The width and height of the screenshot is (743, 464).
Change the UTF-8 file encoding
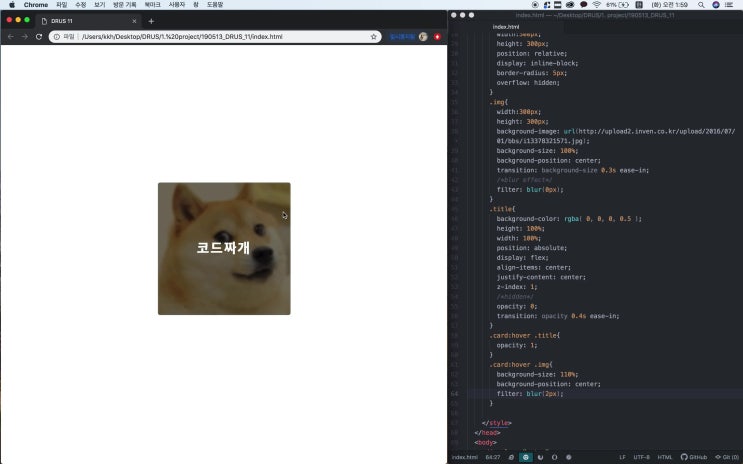(641, 457)
